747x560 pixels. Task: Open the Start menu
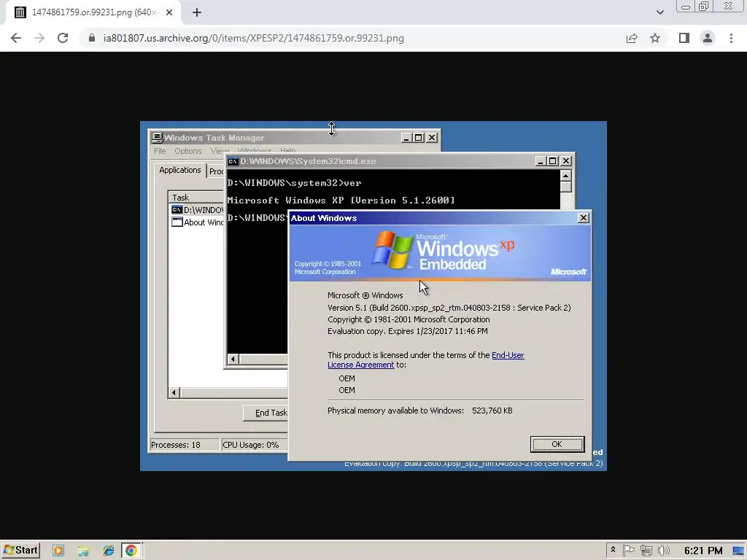pyautogui.click(x=20, y=551)
